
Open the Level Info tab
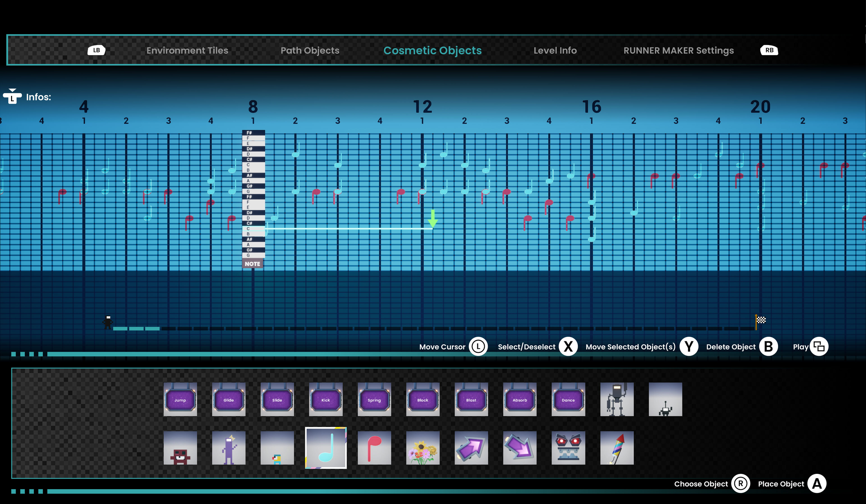point(555,51)
